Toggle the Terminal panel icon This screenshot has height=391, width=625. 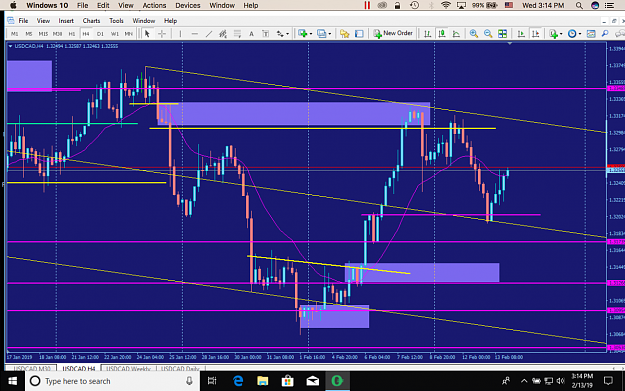tap(359, 34)
